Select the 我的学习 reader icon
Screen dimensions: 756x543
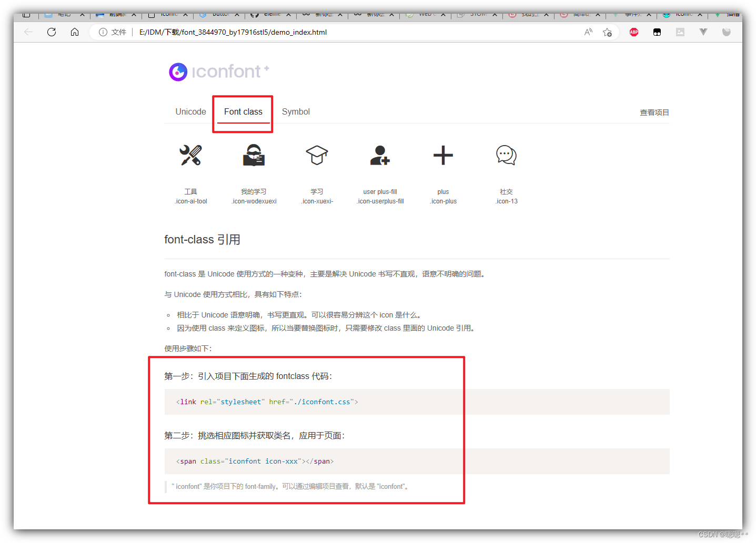coord(254,155)
